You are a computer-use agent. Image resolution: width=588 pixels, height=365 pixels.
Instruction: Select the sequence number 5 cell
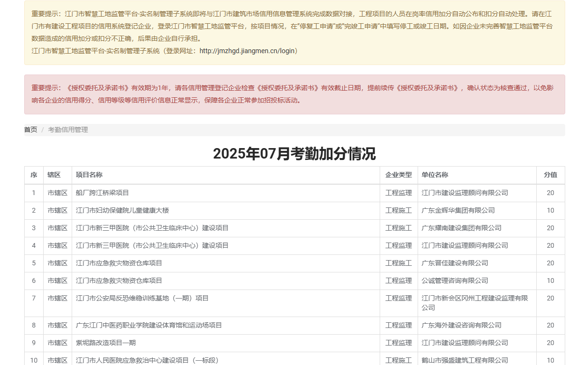click(34, 263)
